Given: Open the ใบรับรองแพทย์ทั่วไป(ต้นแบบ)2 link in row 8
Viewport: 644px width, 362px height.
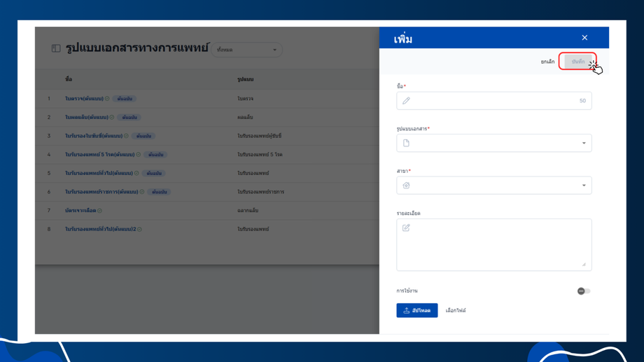Looking at the screenshot, I should pyautogui.click(x=101, y=229).
